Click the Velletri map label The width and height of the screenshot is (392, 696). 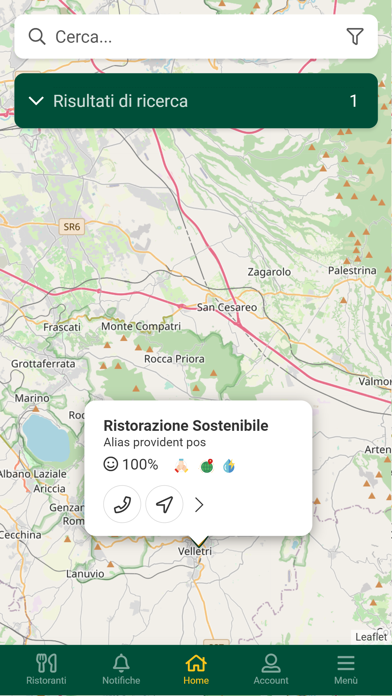(194, 551)
